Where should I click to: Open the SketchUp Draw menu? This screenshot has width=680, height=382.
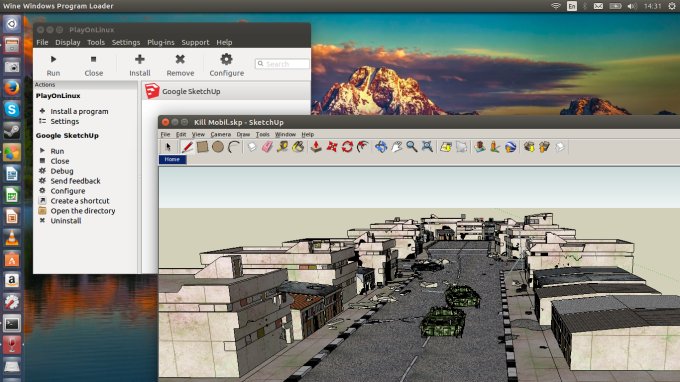coord(243,134)
